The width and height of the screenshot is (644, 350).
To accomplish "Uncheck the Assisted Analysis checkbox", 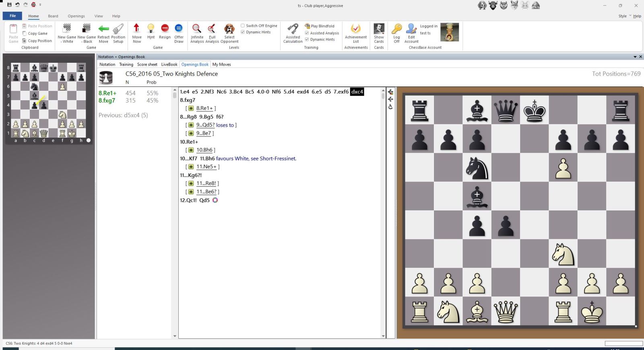I will coord(307,33).
